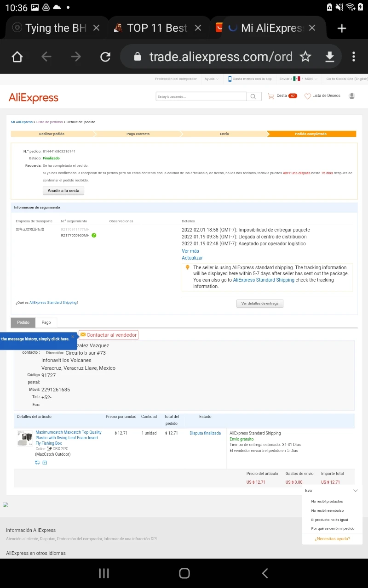
Task: Open the browser three-dot menu
Action: click(x=353, y=57)
